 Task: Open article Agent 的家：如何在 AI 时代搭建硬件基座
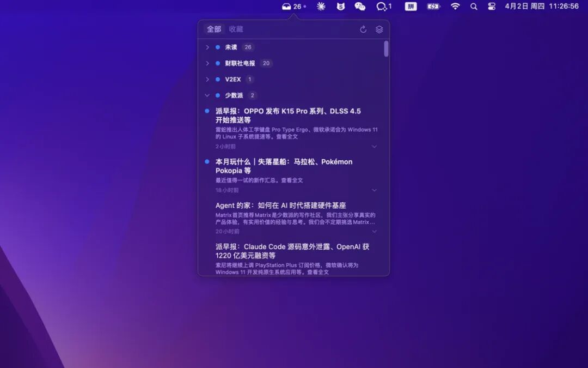280,206
